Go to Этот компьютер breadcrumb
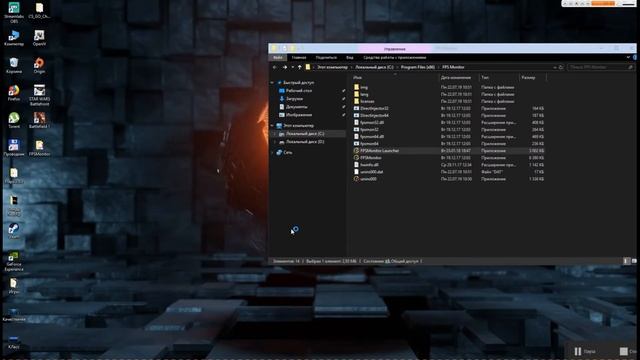The height and width of the screenshot is (360, 640). pyautogui.click(x=333, y=67)
